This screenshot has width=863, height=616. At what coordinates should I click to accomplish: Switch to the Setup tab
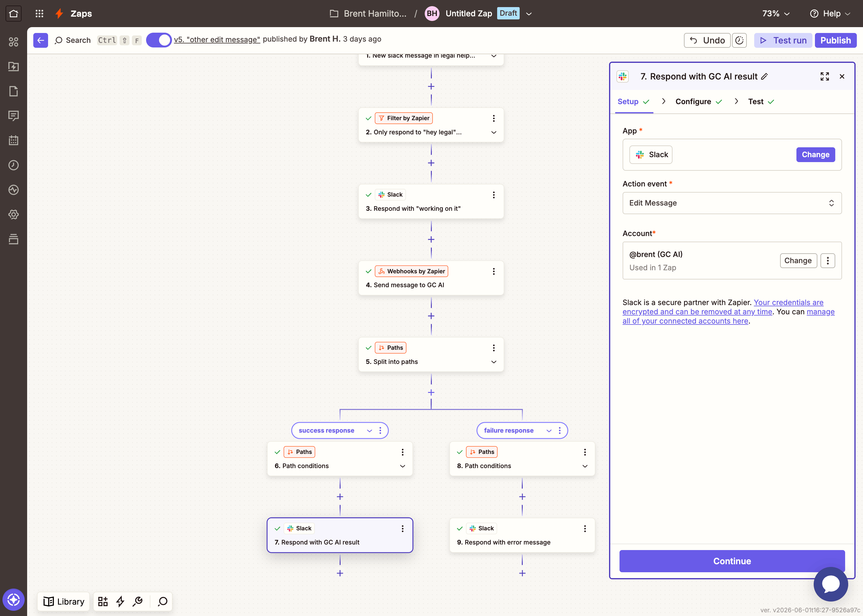coord(633,101)
